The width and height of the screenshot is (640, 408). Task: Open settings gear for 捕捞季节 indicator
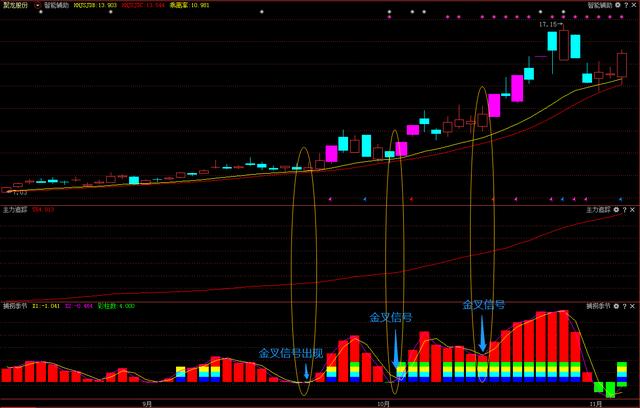tap(616, 306)
